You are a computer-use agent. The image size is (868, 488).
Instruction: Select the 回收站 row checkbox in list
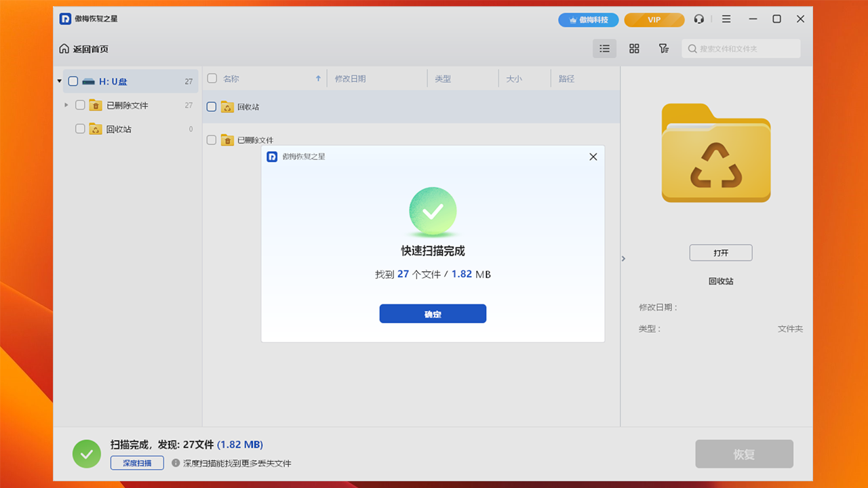click(211, 107)
